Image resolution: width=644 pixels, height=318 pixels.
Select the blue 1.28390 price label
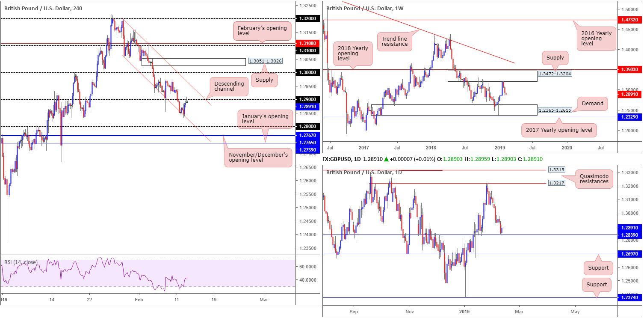(x=630, y=235)
